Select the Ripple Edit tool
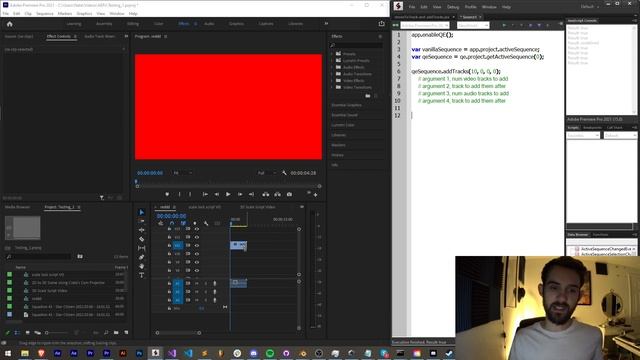The image size is (640, 360). [142, 230]
